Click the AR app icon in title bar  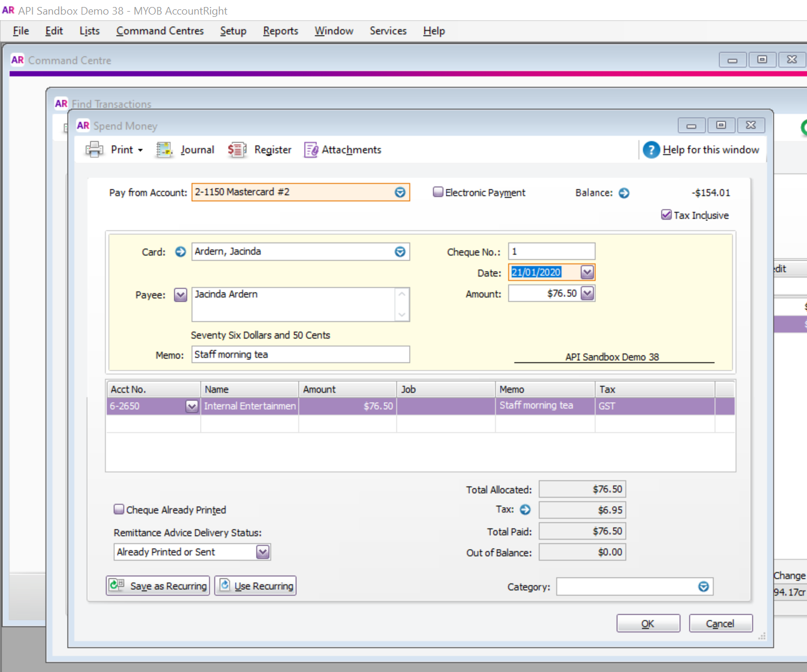[8, 10]
